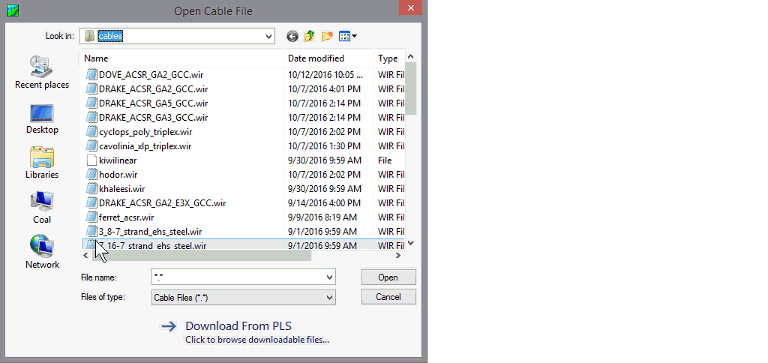Select file name hodor.wir

pos(118,174)
